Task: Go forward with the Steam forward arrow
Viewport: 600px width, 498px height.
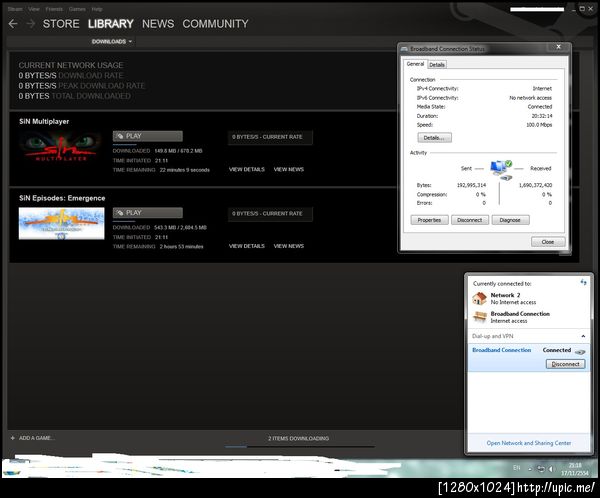Action: [x=31, y=24]
